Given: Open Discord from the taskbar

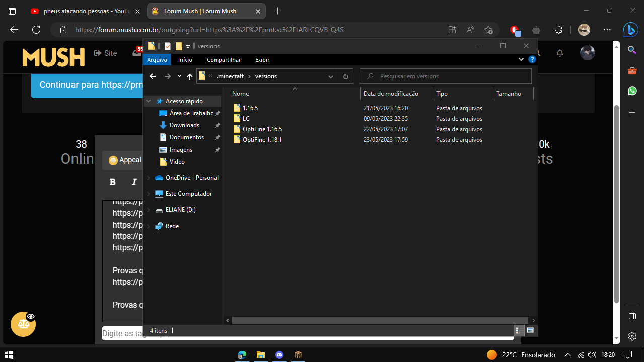Looking at the screenshot, I should pos(279,355).
